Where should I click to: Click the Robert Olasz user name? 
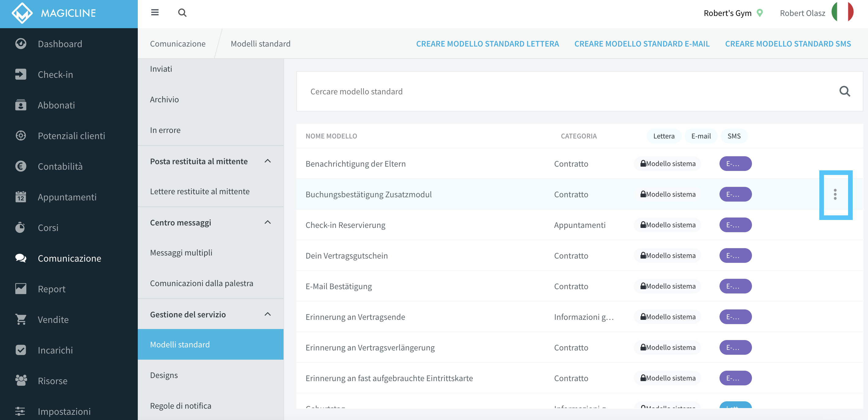pos(802,13)
